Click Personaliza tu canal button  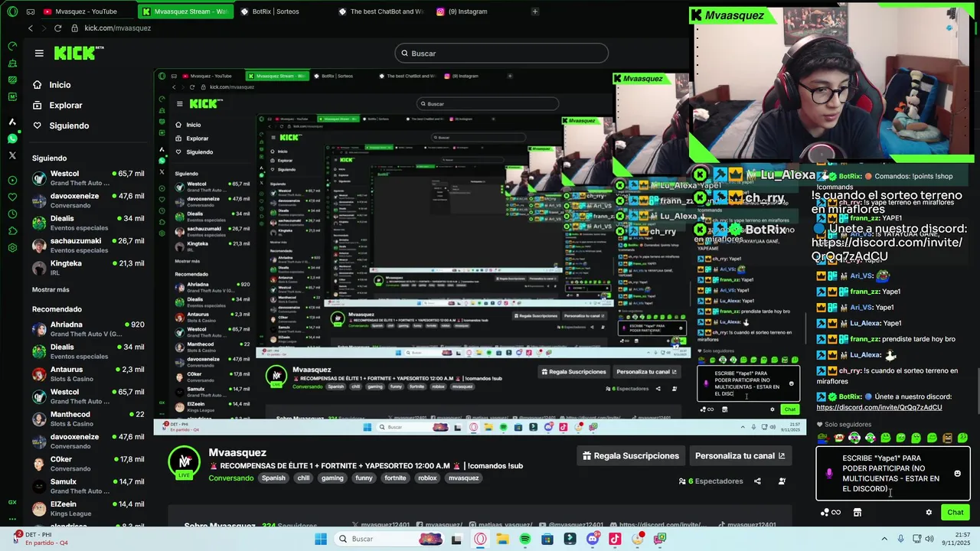tap(740, 456)
